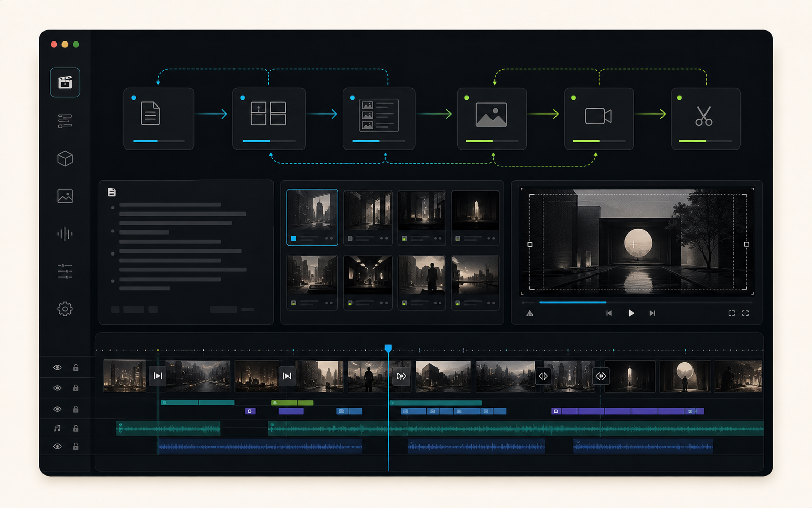Skip to previous frame in preview
The height and width of the screenshot is (508, 812).
(609, 313)
